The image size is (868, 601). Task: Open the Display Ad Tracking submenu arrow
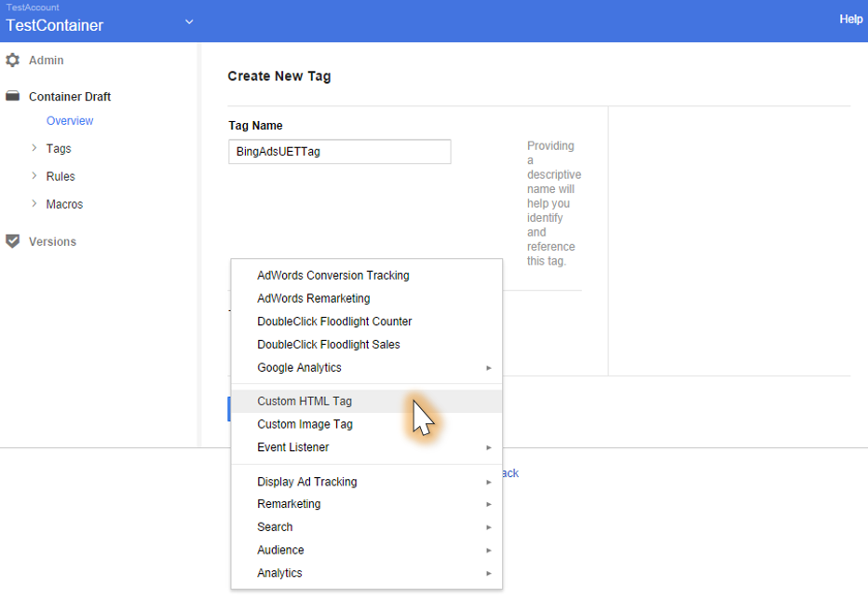tap(488, 482)
